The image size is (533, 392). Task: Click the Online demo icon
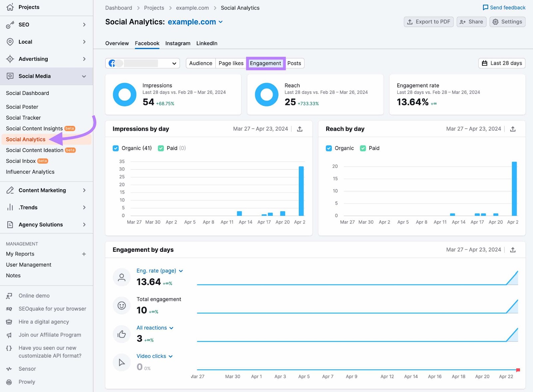pyautogui.click(x=9, y=296)
